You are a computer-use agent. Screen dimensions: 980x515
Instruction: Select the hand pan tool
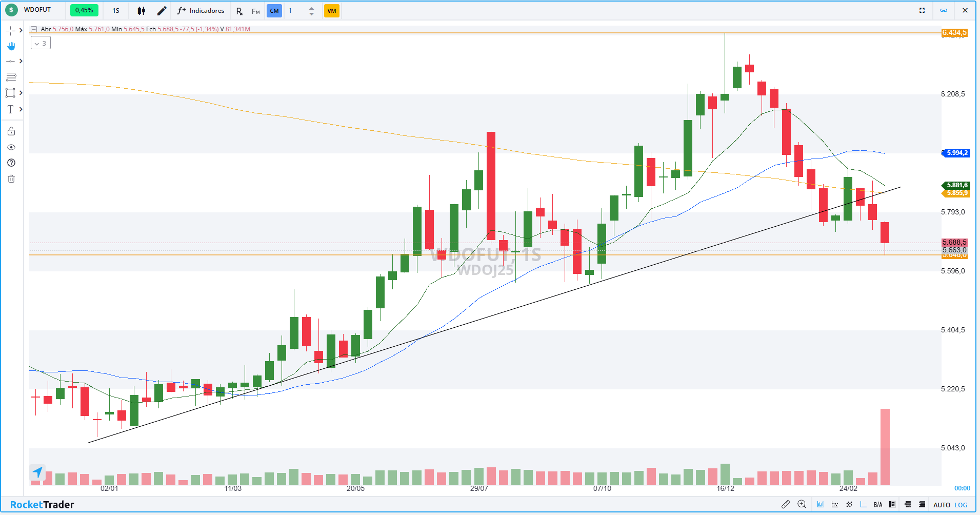tap(11, 46)
